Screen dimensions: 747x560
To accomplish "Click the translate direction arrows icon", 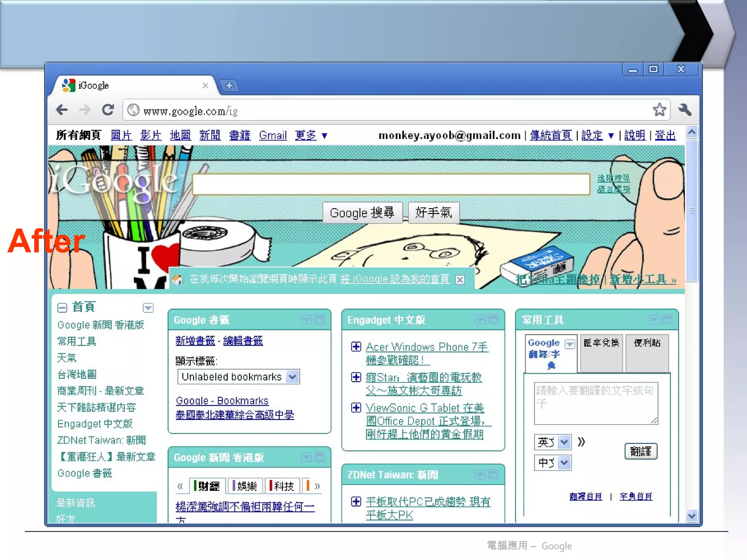I will coord(581,442).
